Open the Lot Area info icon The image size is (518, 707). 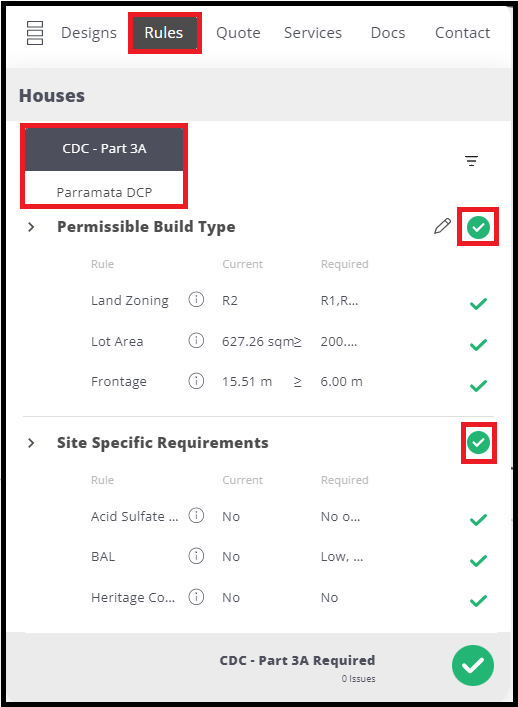[x=196, y=340]
